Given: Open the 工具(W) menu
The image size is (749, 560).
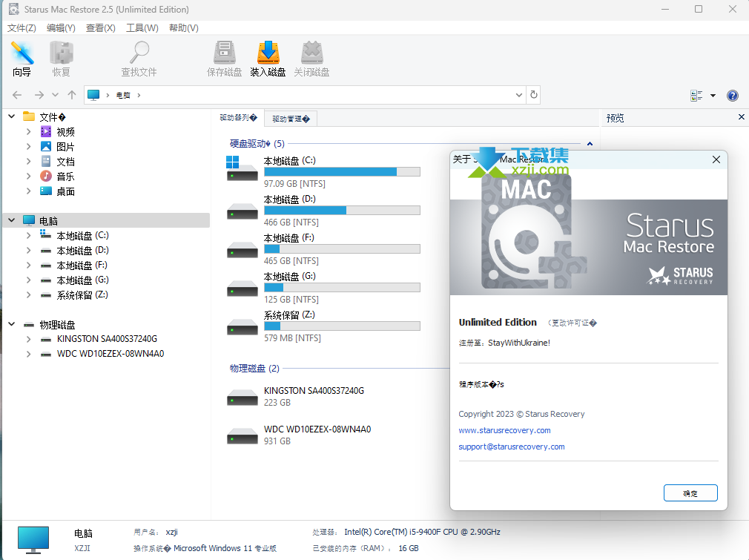Looking at the screenshot, I should pyautogui.click(x=142, y=28).
